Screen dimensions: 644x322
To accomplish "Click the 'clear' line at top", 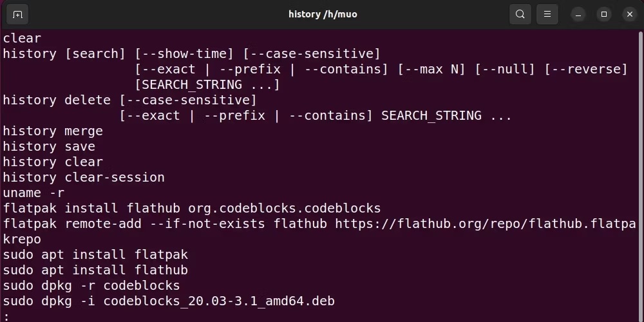I will tap(22, 38).
